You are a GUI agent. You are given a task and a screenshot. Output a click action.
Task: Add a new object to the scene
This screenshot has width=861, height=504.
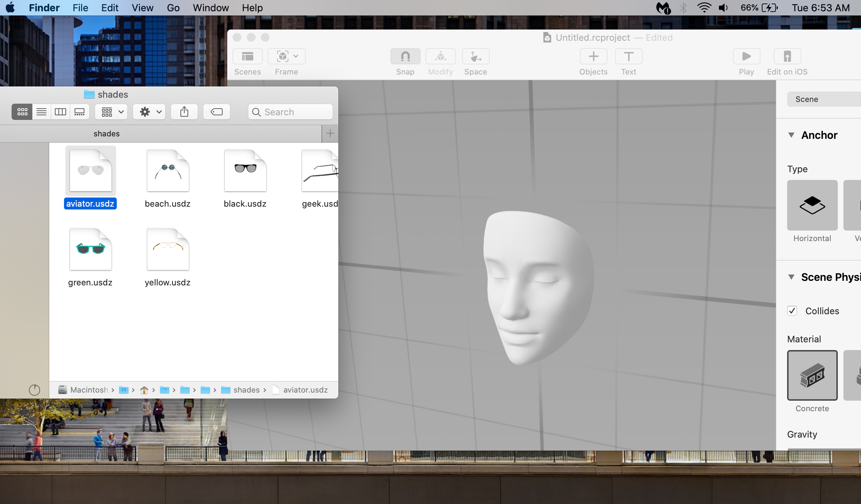593,56
